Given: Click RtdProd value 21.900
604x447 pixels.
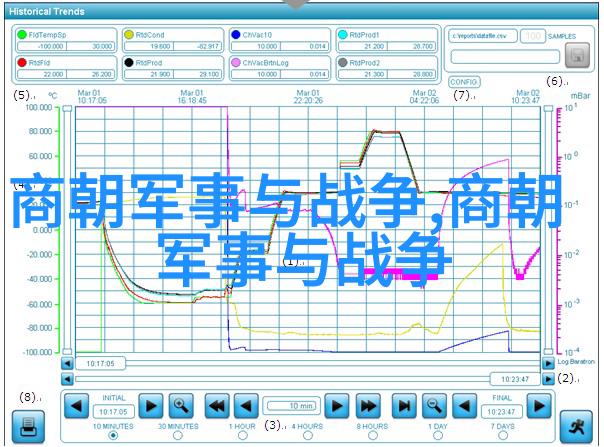Looking at the screenshot, I should (149, 74).
